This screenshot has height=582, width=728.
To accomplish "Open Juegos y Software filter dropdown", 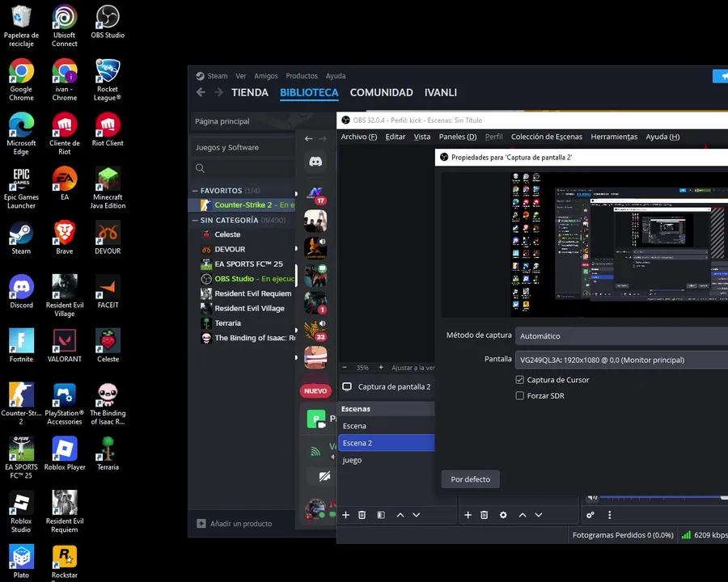I will (243, 147).
